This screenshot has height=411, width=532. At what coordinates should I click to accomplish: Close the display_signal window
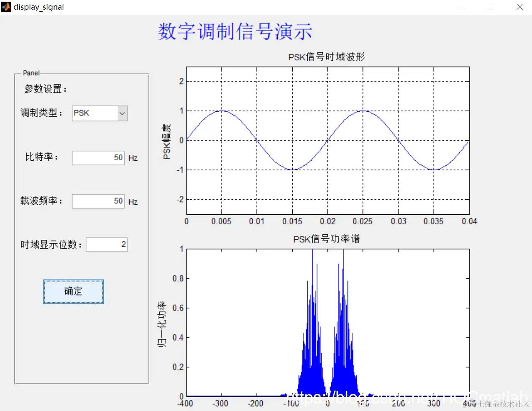[519, 7]
